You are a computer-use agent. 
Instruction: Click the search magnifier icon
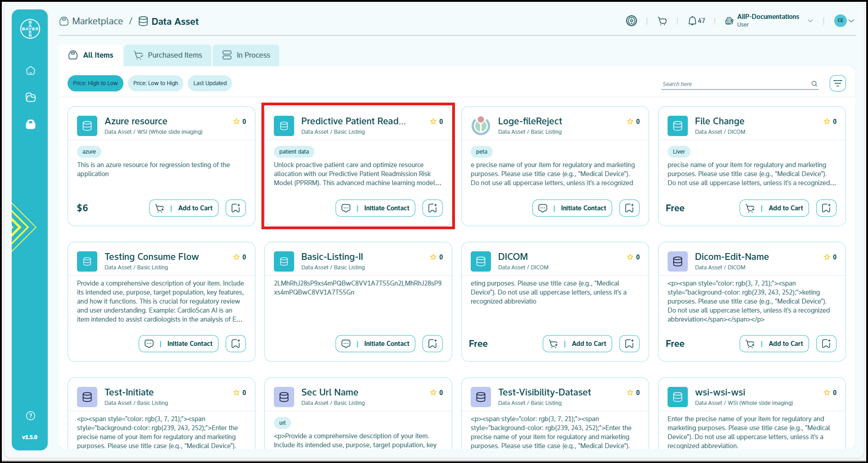[x=814, y=84]
